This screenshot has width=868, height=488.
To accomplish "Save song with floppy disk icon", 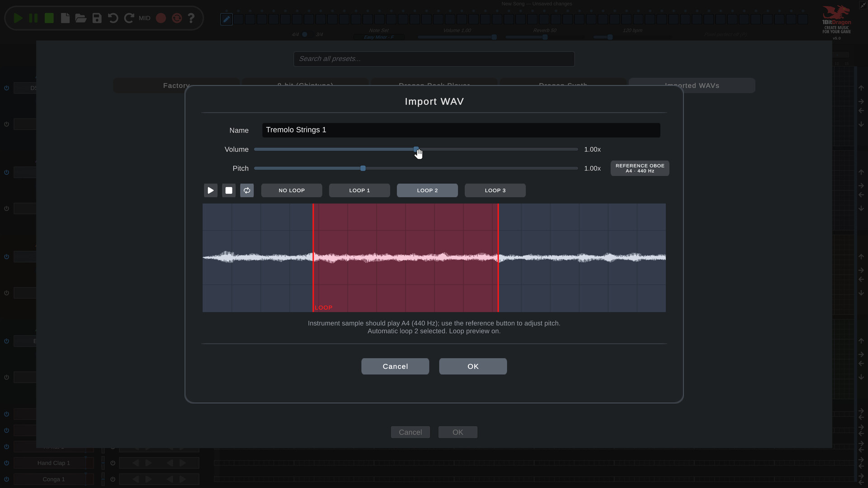I will click(x=97, y=18).
